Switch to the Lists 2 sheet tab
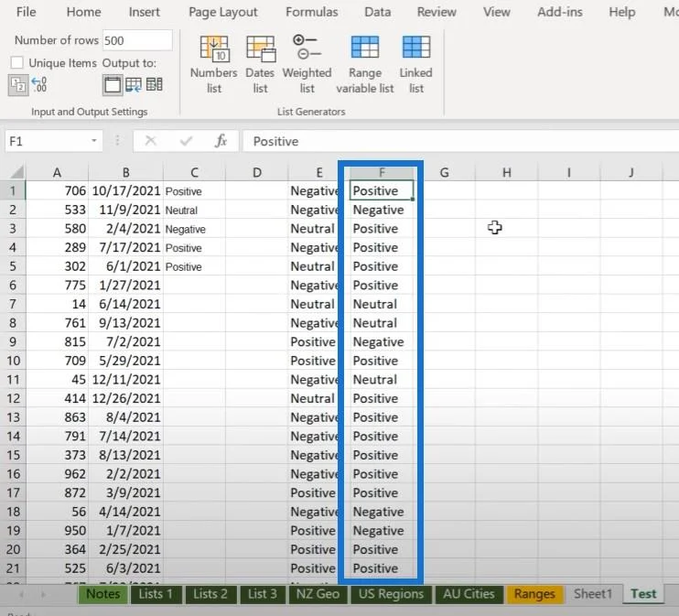The width and height of the screenshot is (679, 616). [210, 594]
